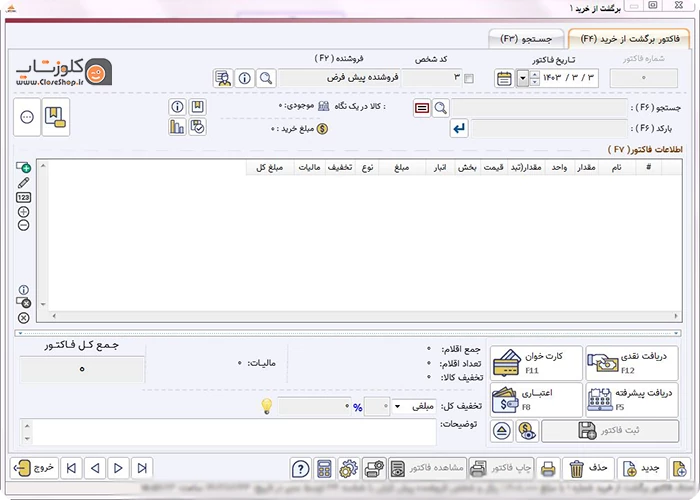Switch to invoice return from purchase tab (F4)
The height and width of the screenshot is (500, 700).
(x=629, y=39)
